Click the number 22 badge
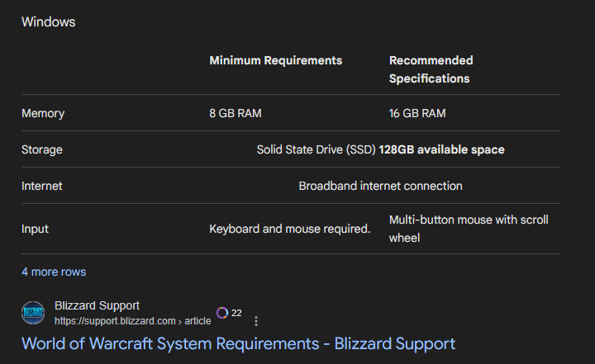The height and width of the screenshot is (364, 595). [x=236, y=313]
